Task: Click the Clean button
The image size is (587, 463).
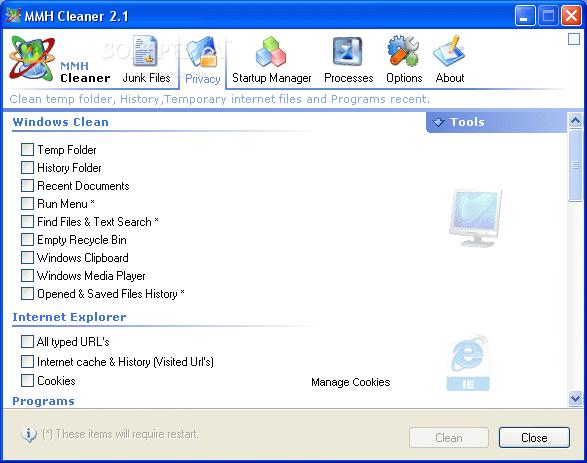Action: [x=448, y=438]
